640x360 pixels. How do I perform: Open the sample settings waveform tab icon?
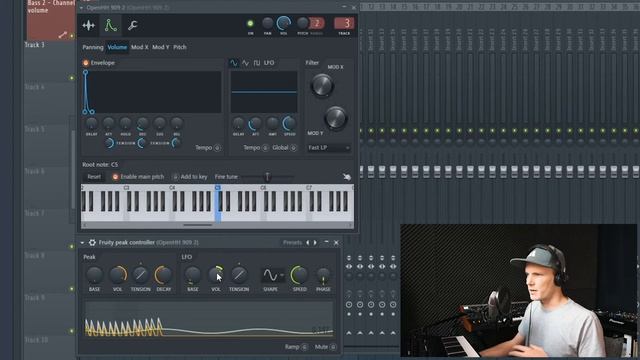pyautogui.click(x=89, y=25)
